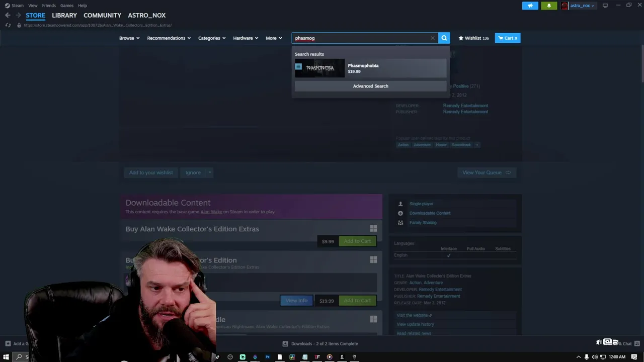Clear the search field with the X
644x362 pixels.
tap(432, 38)
